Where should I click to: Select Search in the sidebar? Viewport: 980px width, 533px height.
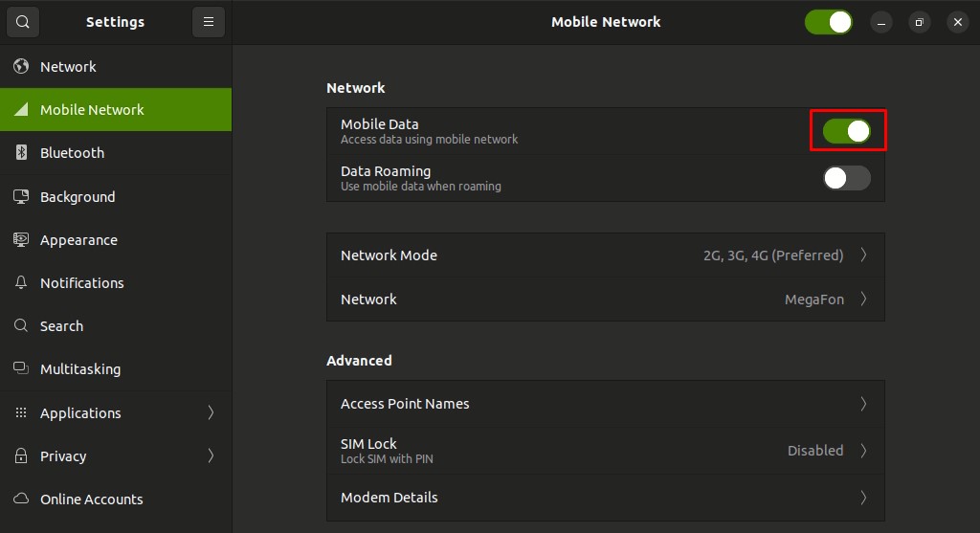point(61,326)
